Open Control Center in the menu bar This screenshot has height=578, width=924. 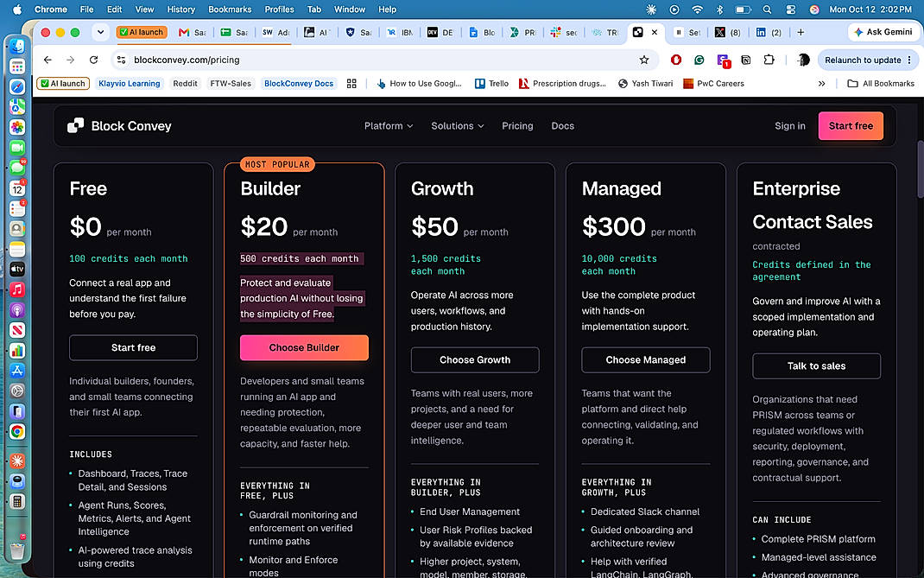(x=791, y=10)
